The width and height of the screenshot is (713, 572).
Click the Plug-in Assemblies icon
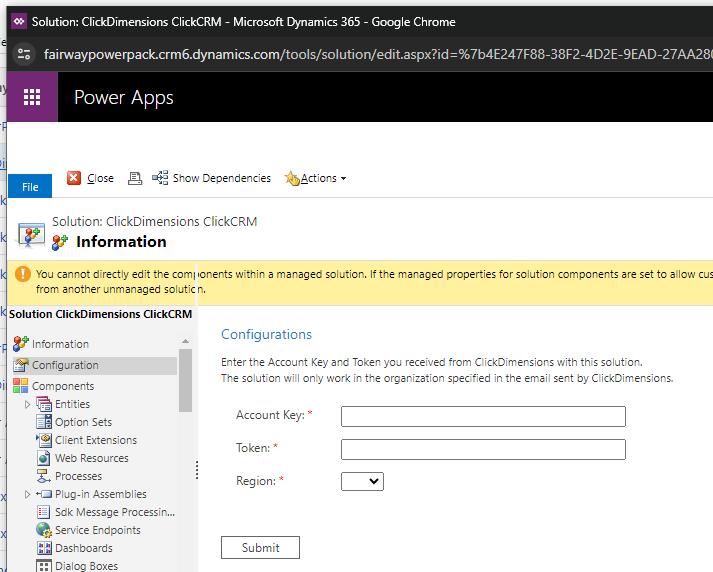(44, 494)
